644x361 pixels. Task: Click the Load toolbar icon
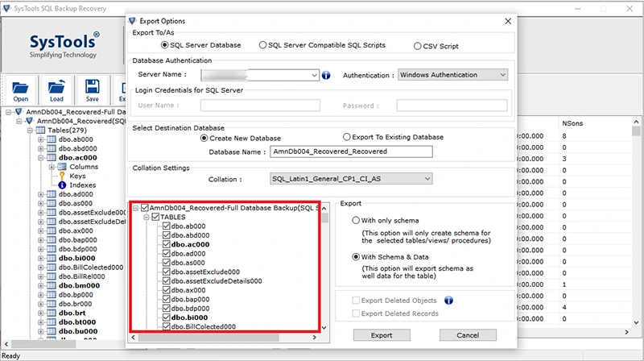(x=56, y=87)
